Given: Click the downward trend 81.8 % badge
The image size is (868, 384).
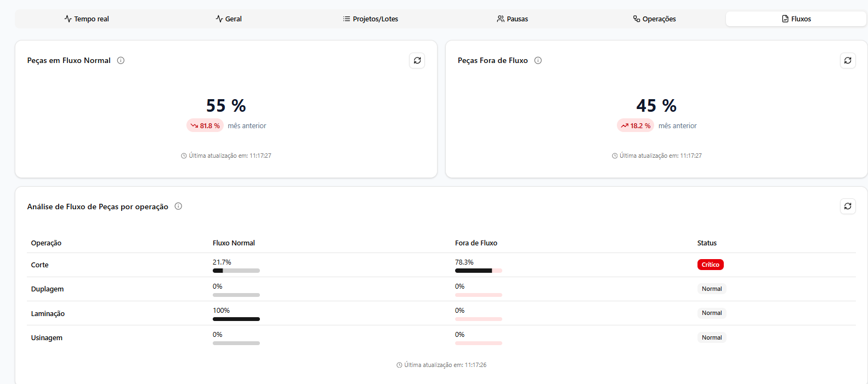Looking at the screenshot, I should point(205,125).
